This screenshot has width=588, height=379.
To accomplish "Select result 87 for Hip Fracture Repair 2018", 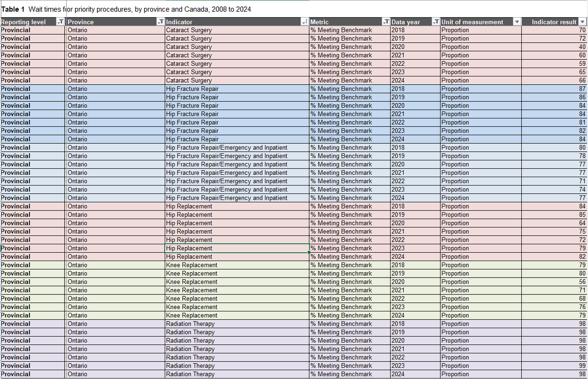I will 554,89.
